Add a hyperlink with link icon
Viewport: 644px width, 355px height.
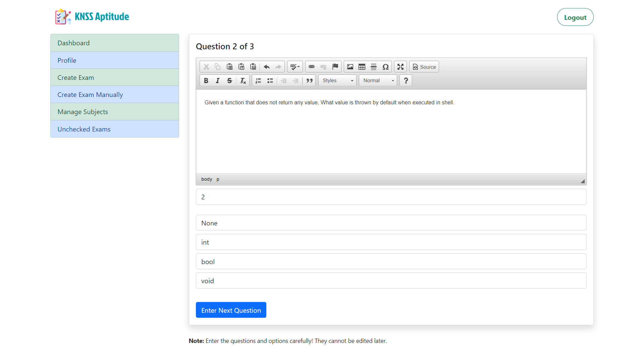pos(312,67)
